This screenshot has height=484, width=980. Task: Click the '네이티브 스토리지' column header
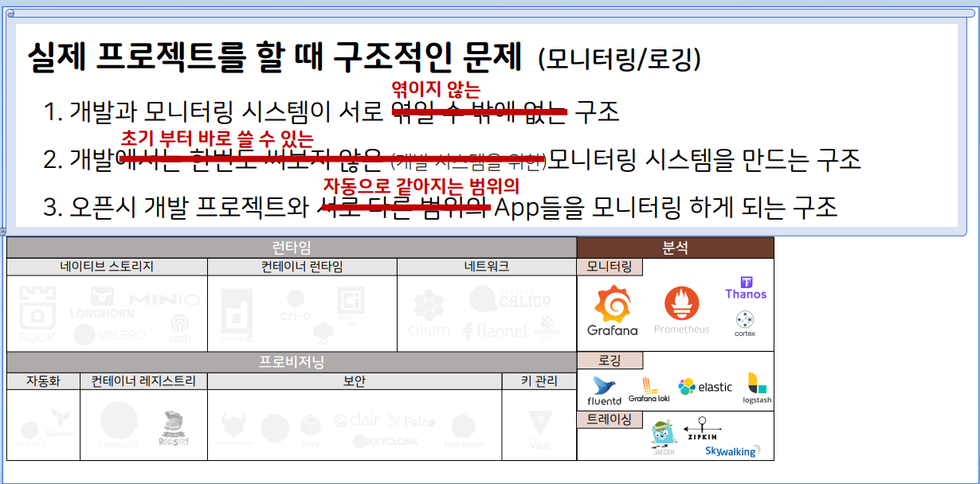107,267
